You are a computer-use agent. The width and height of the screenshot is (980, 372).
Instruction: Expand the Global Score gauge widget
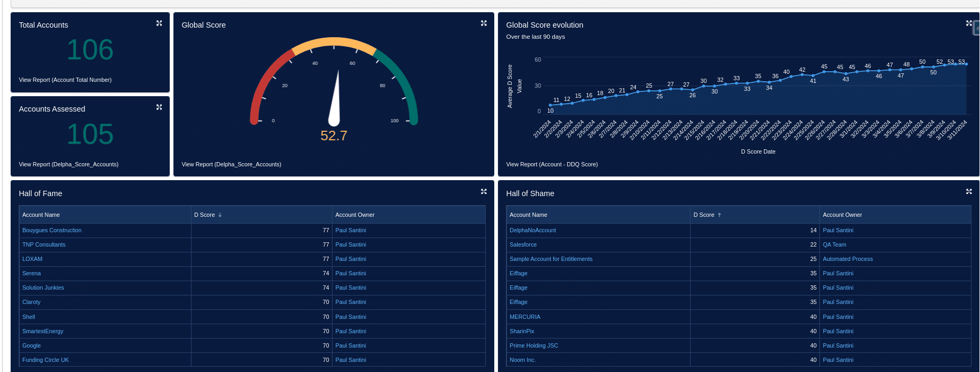click(484, 23)
